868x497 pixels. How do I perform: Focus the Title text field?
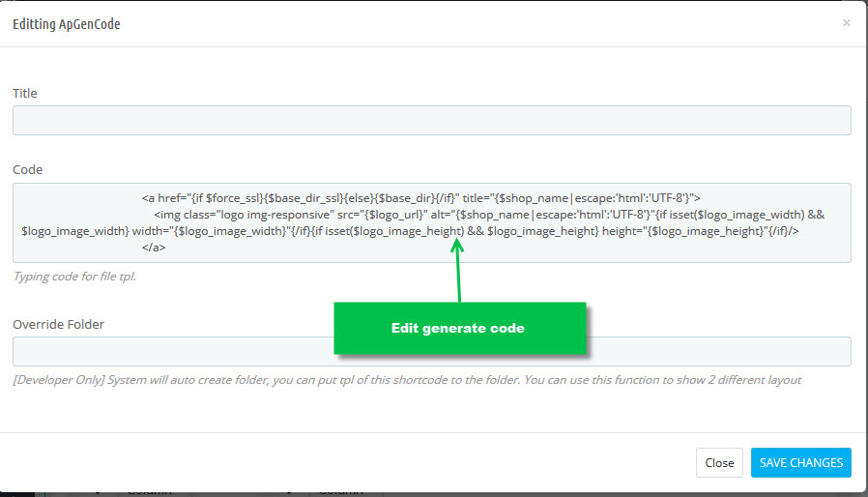[432, 120]
